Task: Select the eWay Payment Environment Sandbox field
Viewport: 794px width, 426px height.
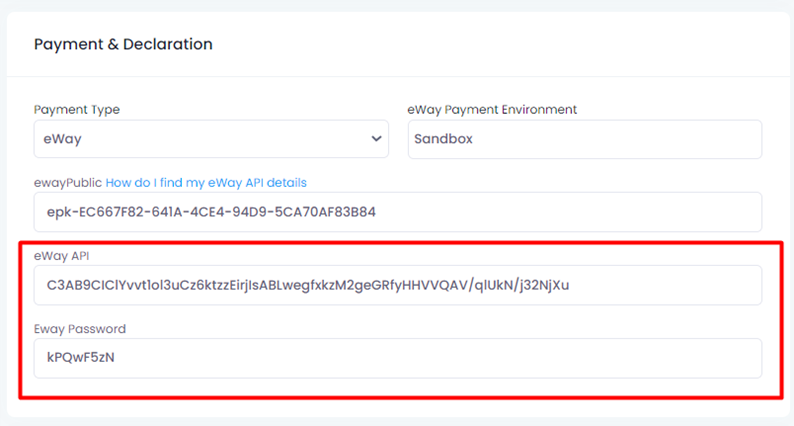Action: [585, 139]
